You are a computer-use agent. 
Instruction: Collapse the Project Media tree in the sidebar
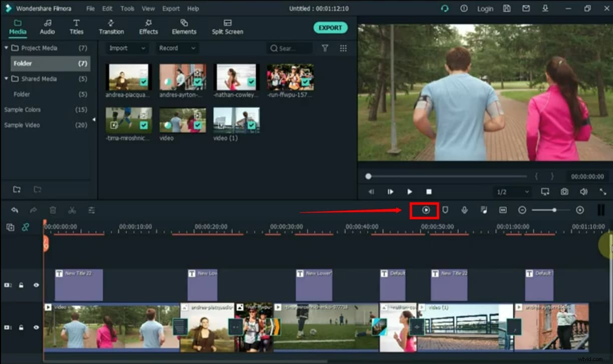click(7, 48)
